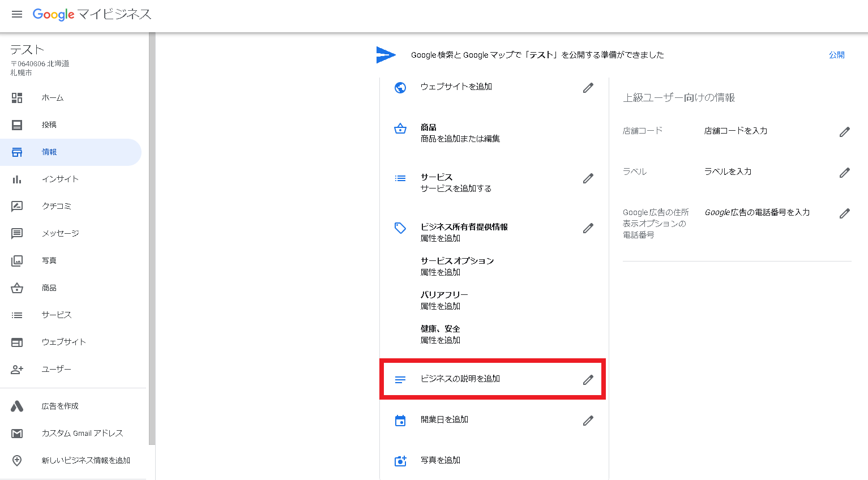The image size is (868, 480).
Task: Click サービスを追加する text
Action: (x=456, y=188)
